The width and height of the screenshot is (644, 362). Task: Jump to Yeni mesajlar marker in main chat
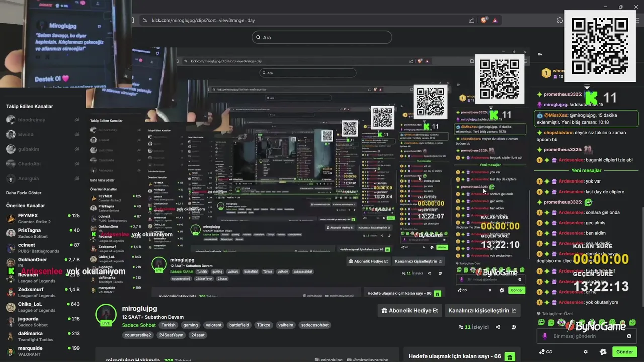pyautogui.click(x=586, y=170)
